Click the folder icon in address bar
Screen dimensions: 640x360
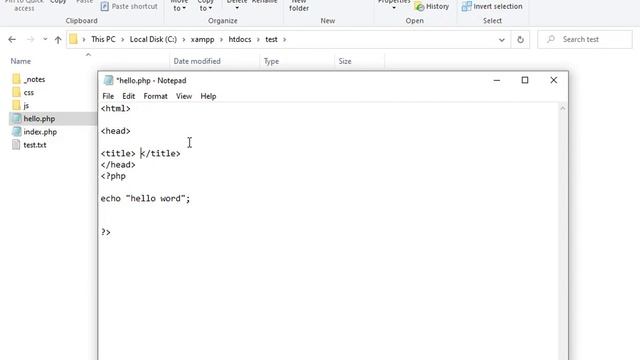click(73, 39)
